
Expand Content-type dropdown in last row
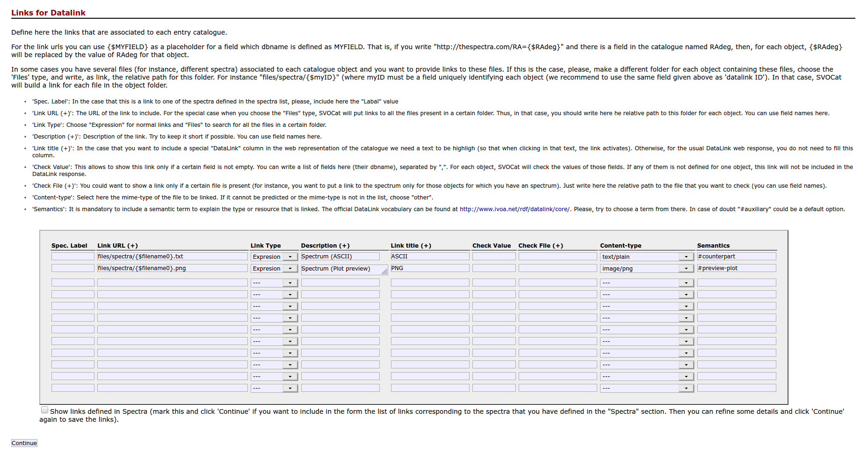(647, 388)
